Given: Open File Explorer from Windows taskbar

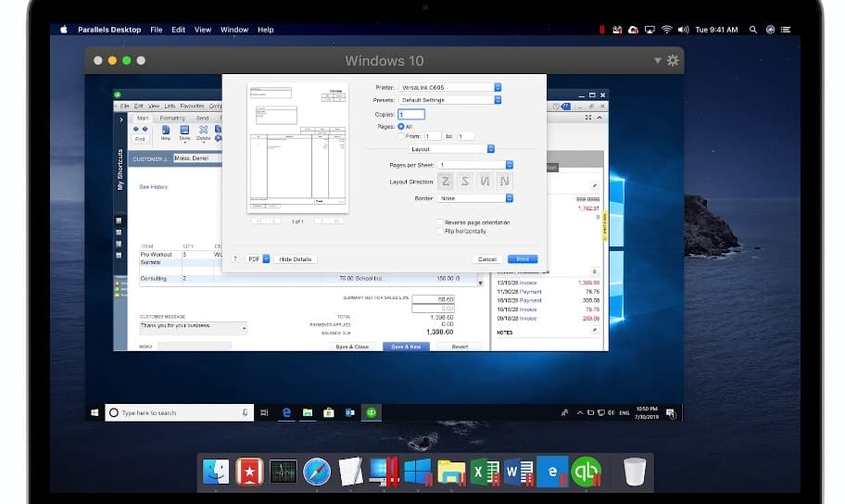Looking at the screenshot, I should point(308,413).
